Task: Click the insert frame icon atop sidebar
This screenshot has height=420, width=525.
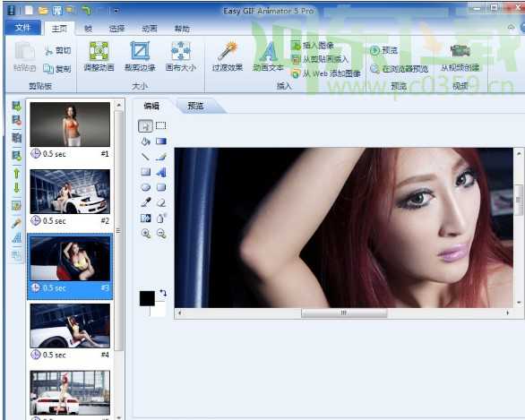Action: pos(16,107)
